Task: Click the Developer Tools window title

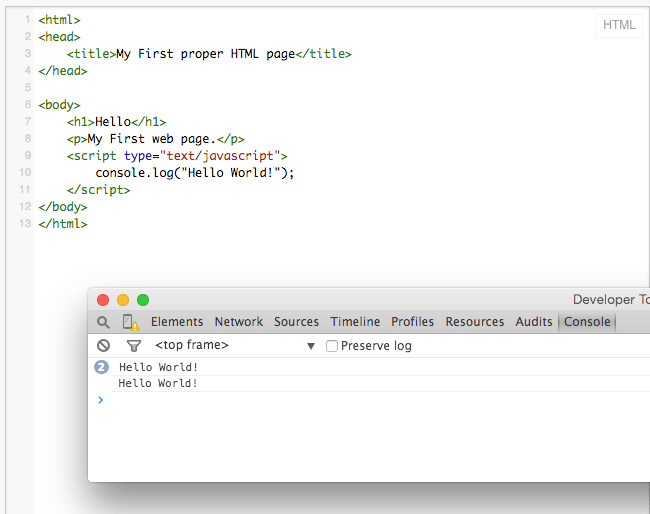Action: click(x=611, y=300)
